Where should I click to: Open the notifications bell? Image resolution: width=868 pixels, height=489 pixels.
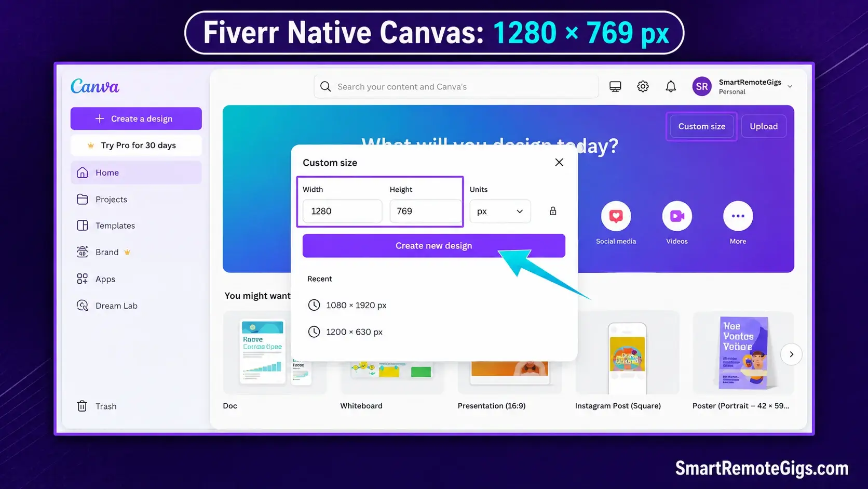click(671, 86)
